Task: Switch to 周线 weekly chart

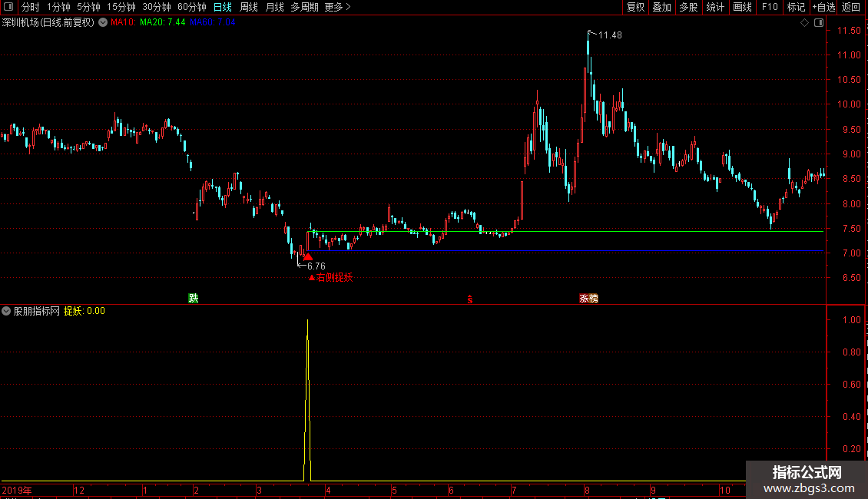Action: 249,7
